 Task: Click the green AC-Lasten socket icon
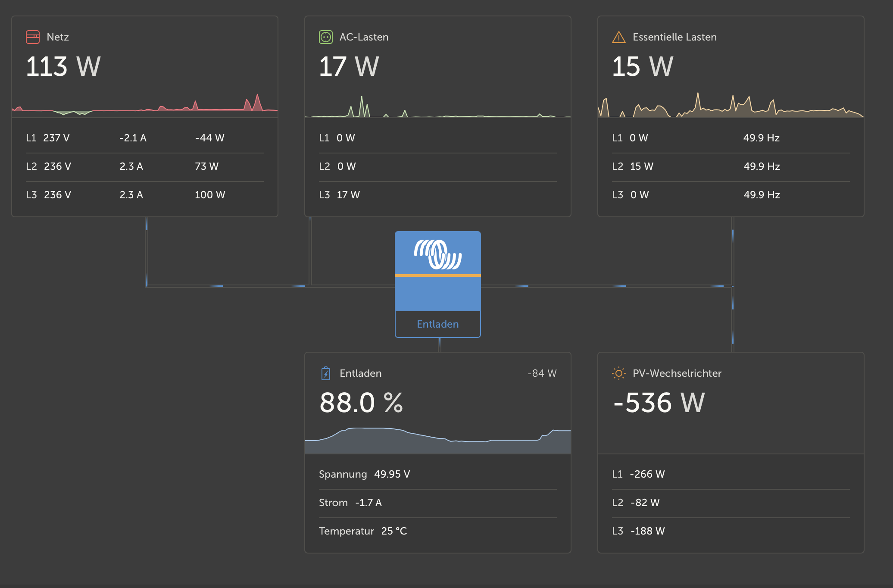[326, 37]
